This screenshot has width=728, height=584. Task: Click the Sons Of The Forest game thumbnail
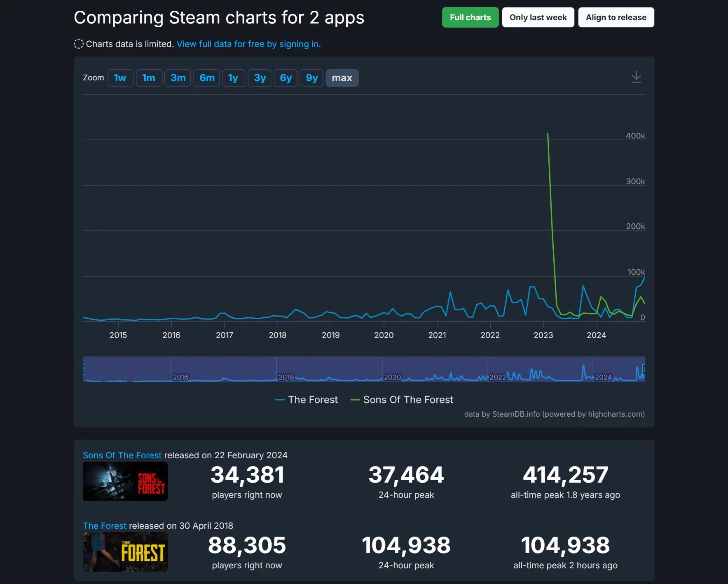pos(125,481)
